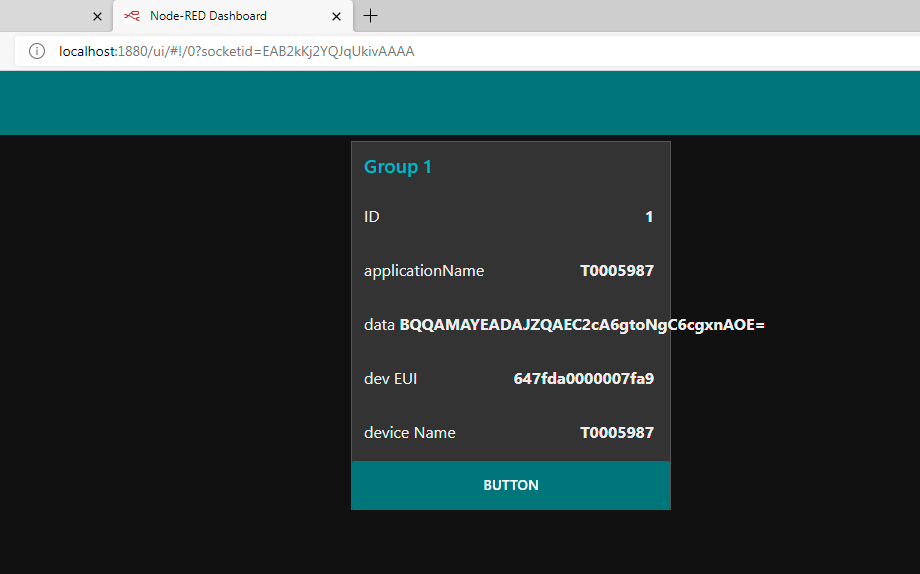This screenshot has width=920, height=574.
Task: Click the teal dashboard header bar
Action: pyautogui.click(x=460, y=103)
